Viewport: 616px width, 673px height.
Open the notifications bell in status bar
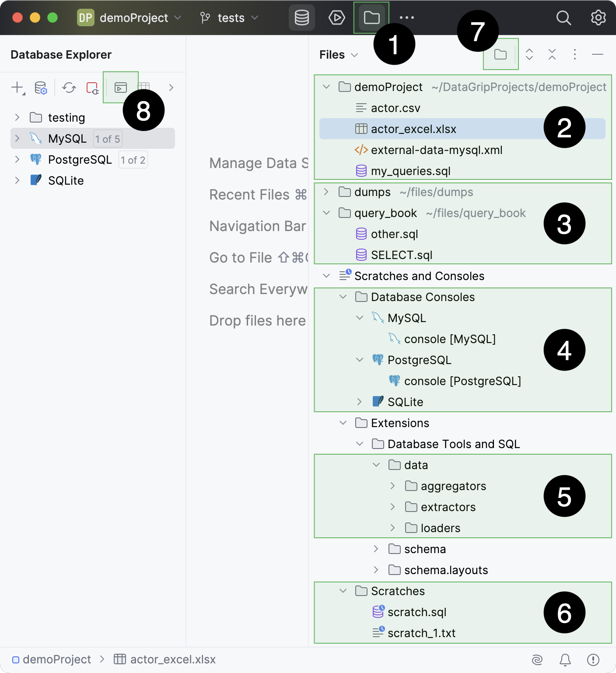(x=565, y=659)
